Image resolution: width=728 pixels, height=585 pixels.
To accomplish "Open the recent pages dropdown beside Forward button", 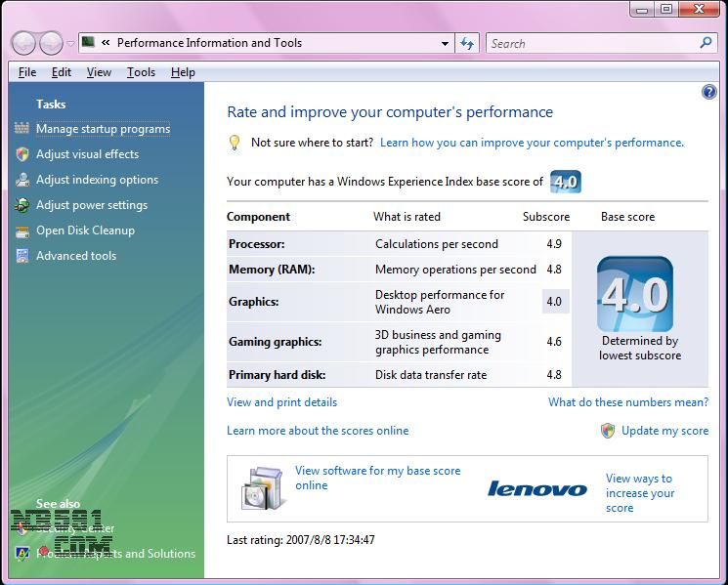I will [71, 44].
